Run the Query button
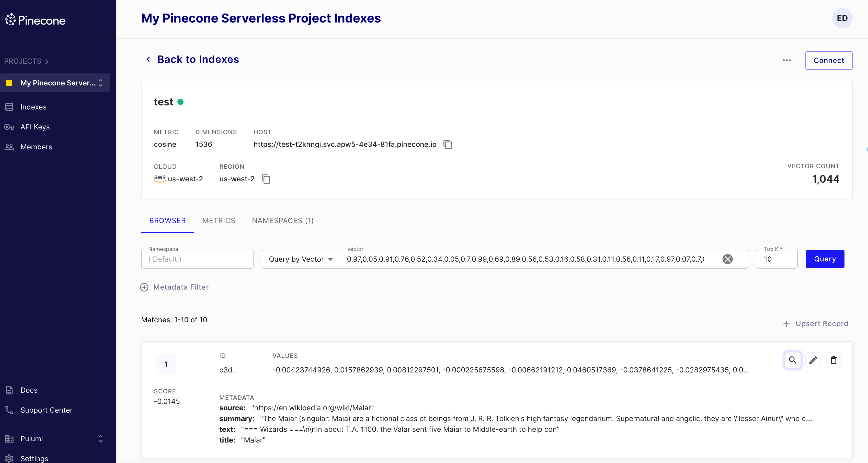 pyautogui.click(x=825, y=259)
